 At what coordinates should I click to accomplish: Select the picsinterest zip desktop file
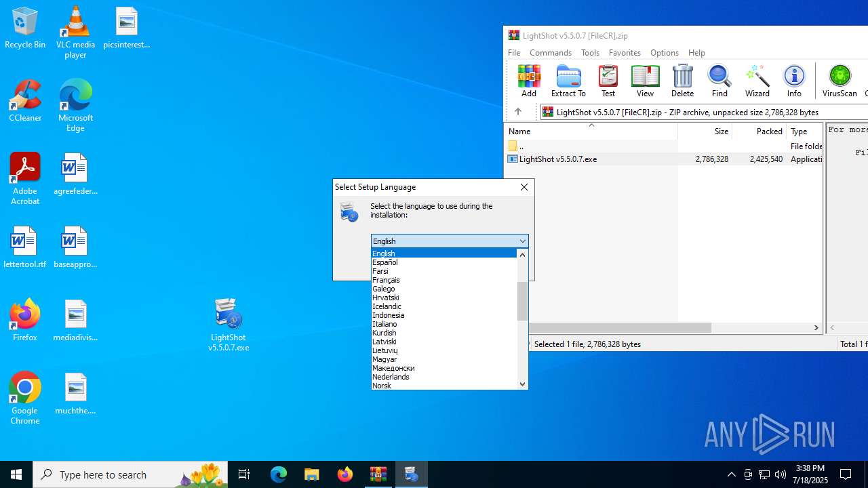click(126, 28)
